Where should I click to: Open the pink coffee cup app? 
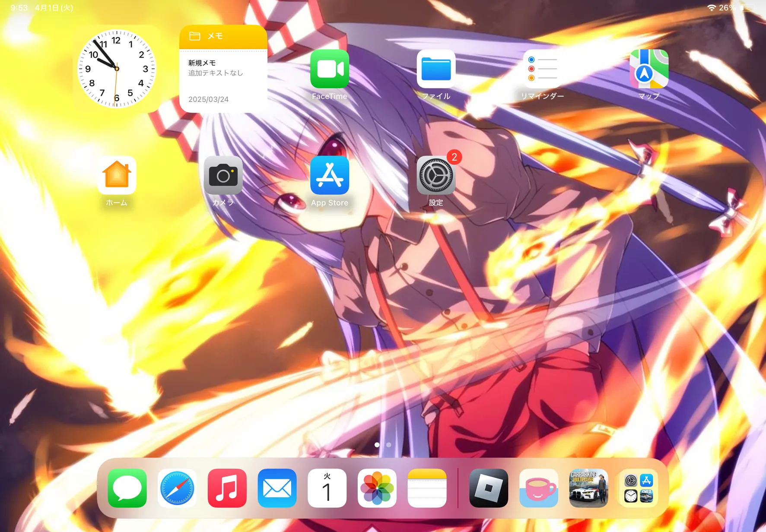click(x=539, y=488)
